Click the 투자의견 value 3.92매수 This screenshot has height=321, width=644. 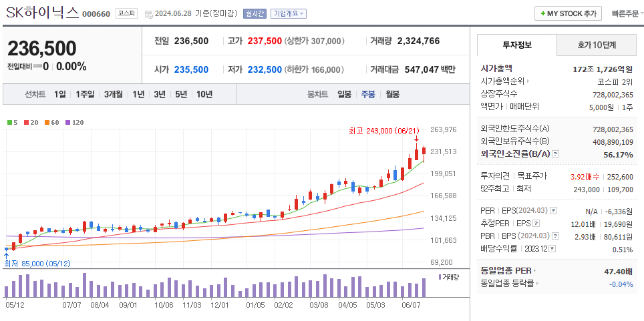tap(586, 176)
